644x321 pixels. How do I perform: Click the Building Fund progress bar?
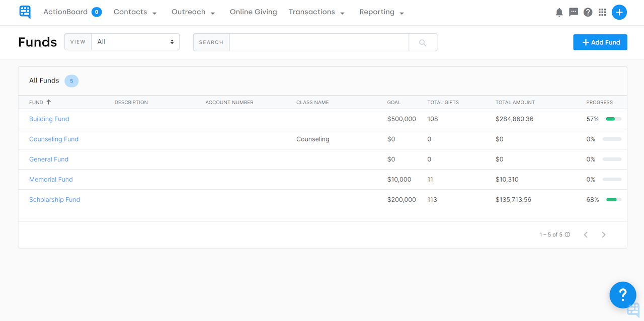(x=613, y=119)
